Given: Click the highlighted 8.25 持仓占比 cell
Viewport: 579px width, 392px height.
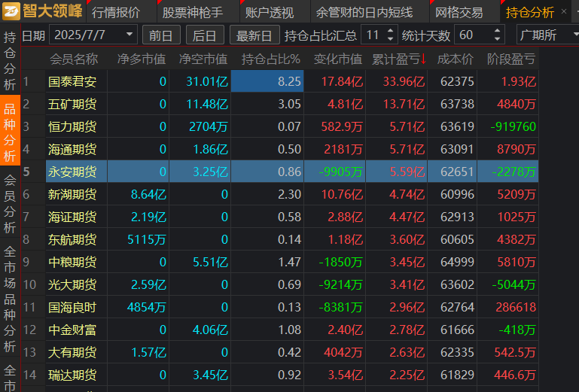Looking at the screenshot, I should tap(267, 81).
